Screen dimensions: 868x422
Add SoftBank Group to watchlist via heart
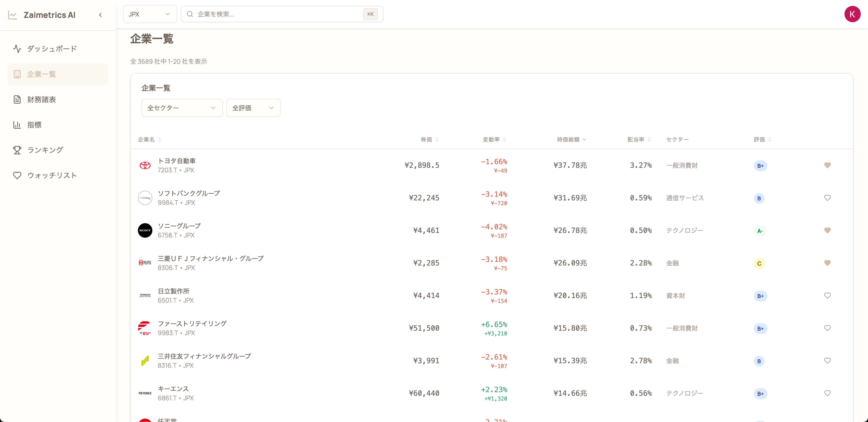coord(827,198)
